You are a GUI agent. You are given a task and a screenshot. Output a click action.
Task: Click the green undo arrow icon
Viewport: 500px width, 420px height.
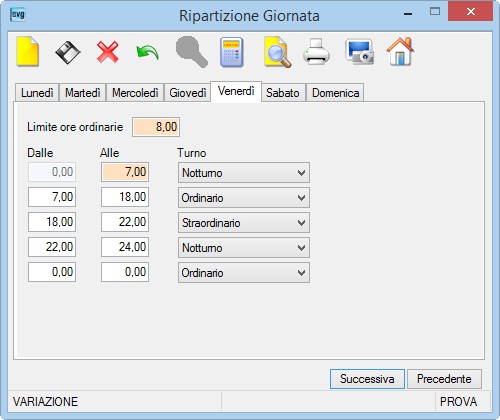point(147,53)
